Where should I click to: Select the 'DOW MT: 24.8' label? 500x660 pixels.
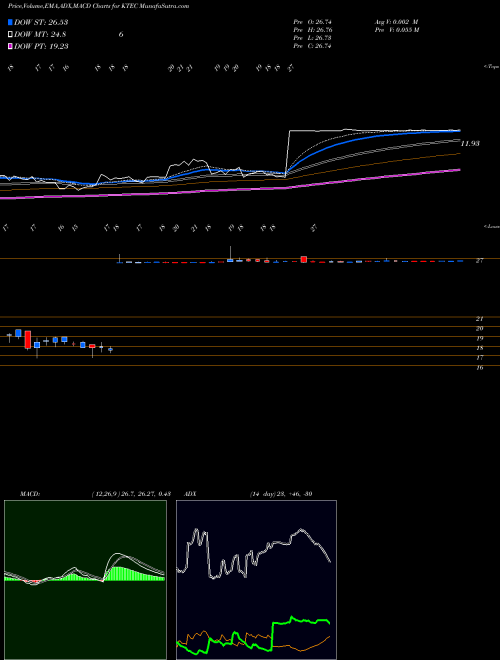coord(40,35)
